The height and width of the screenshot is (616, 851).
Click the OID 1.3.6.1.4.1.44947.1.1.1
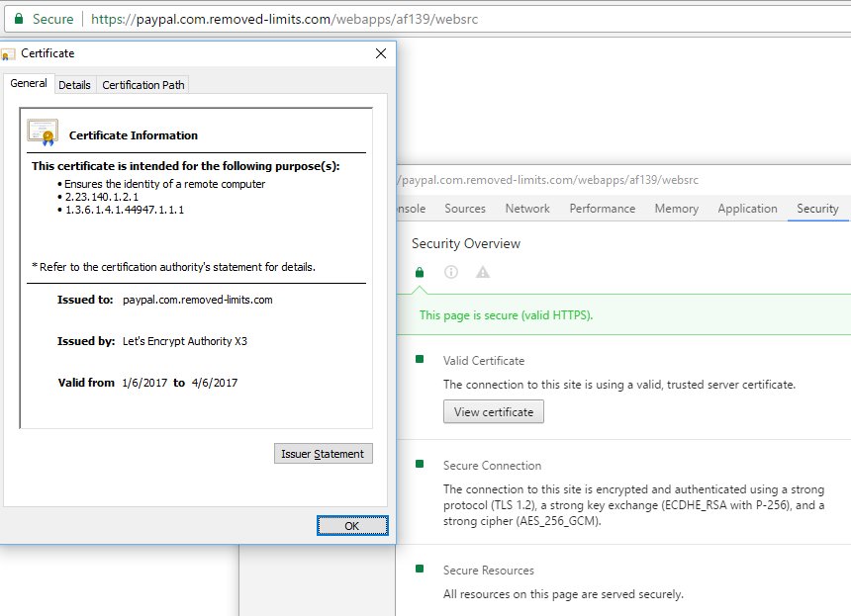[125, 210]
